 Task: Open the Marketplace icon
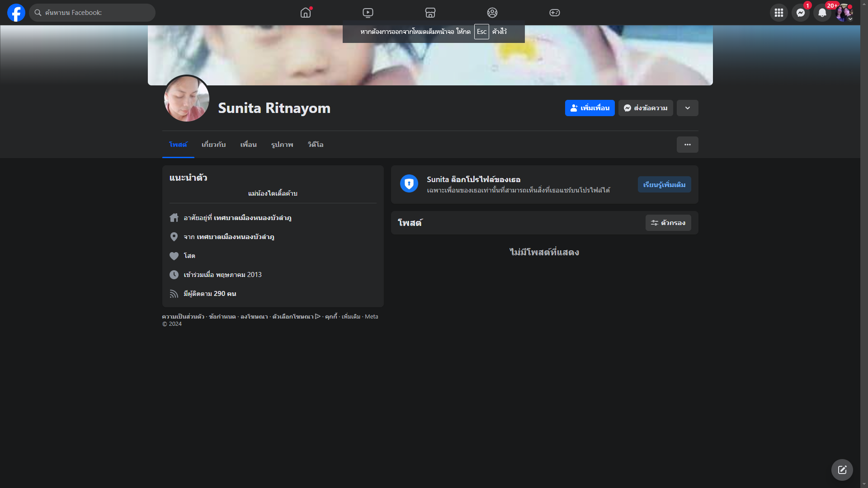tap(430, 13)
